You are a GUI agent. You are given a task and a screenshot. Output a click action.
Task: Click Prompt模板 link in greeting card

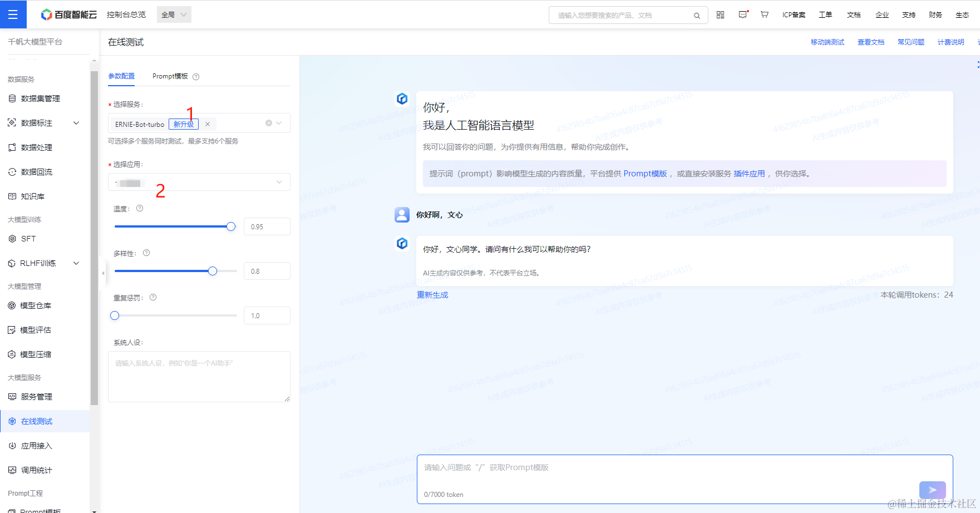point(645,174)
